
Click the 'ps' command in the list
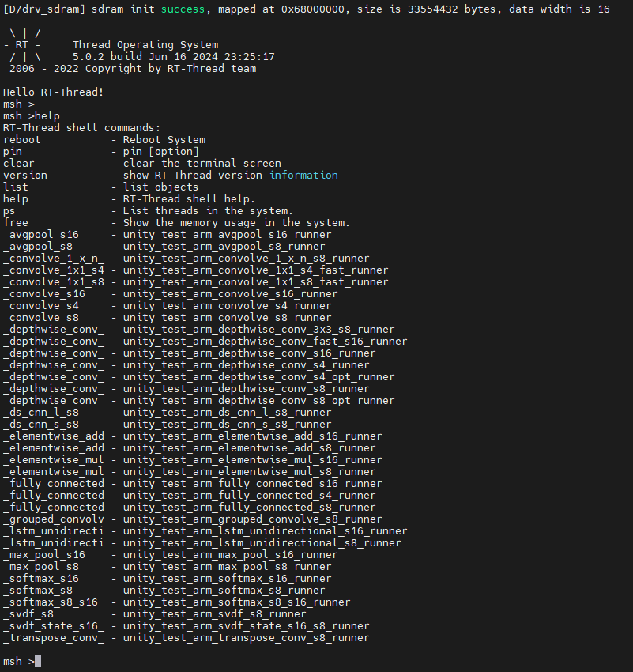pyautogui.click(x=9, y=211)
